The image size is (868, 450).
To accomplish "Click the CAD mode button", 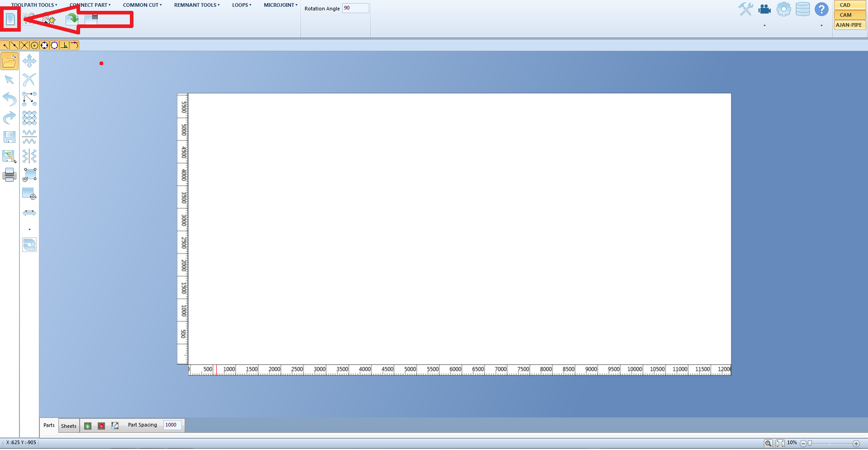I will 849,5.
